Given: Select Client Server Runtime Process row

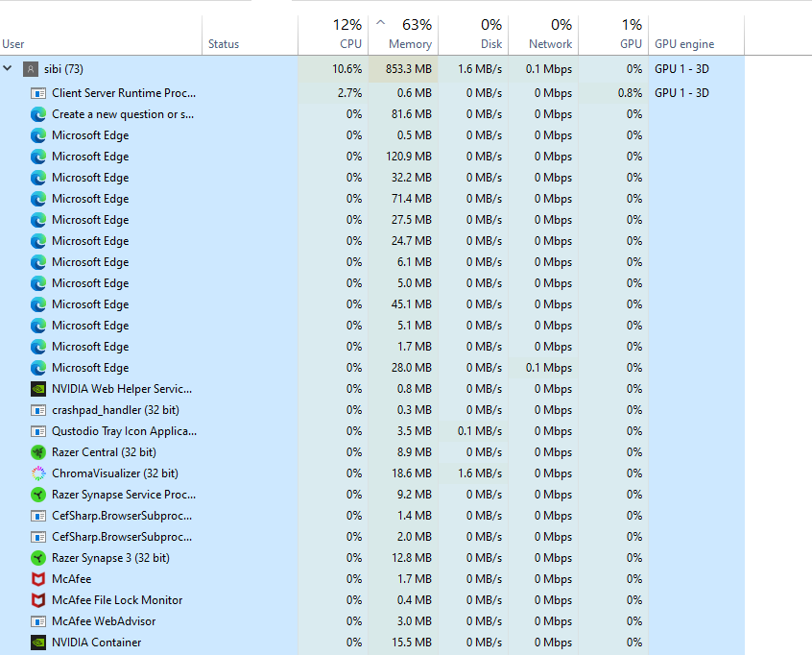Looking at the screenshot, I should pos(372,93).
